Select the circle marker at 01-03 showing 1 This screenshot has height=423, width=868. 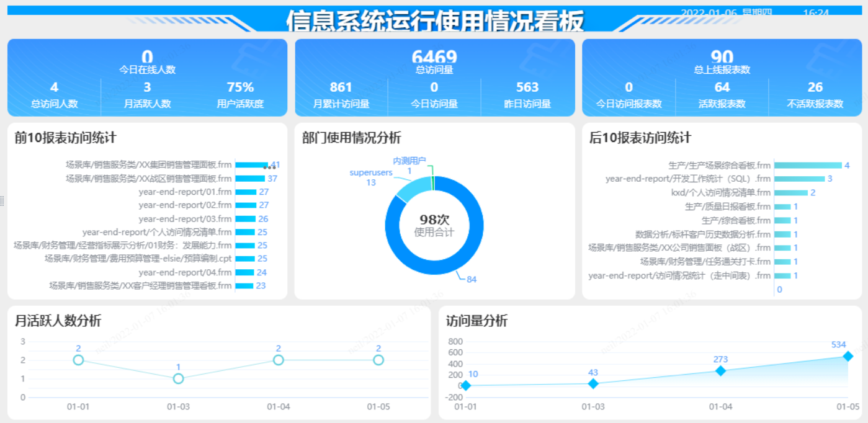178,378
